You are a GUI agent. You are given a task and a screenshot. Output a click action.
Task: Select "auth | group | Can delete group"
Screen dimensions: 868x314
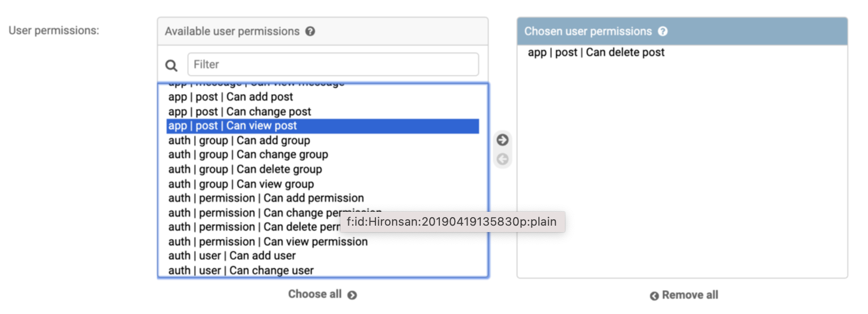(245, 169)
